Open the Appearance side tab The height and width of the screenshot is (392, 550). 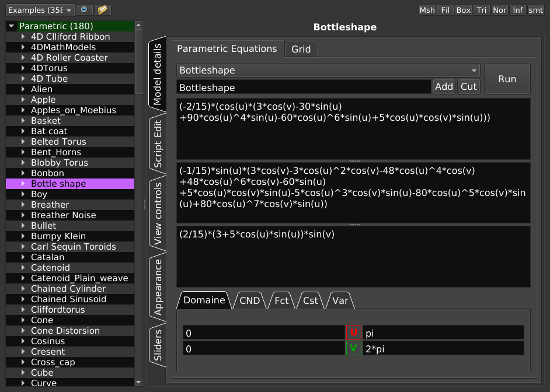pos(158,287)
